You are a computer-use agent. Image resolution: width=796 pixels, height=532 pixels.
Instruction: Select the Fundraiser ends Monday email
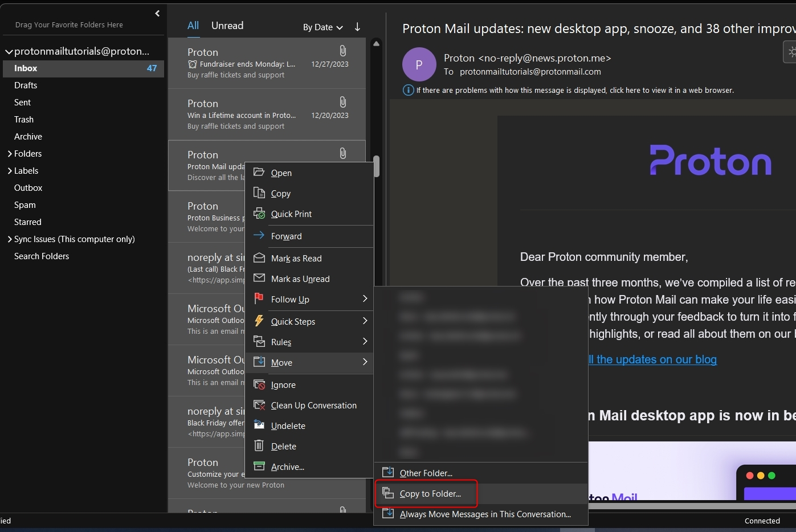(x=267, y=63)
